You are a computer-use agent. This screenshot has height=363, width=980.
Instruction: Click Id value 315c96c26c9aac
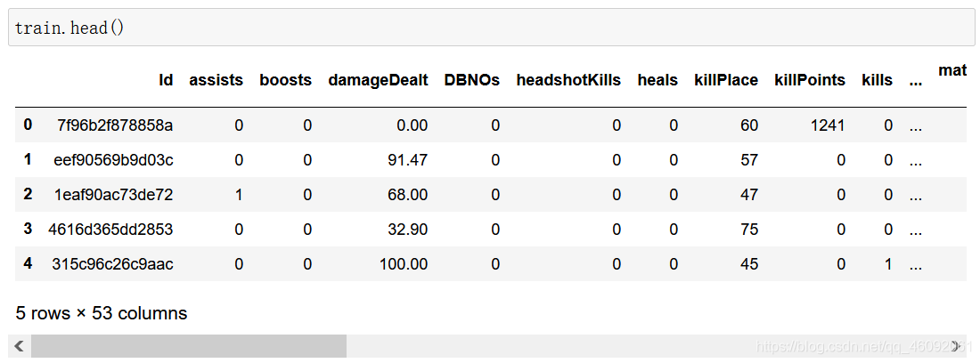[112, 264]
